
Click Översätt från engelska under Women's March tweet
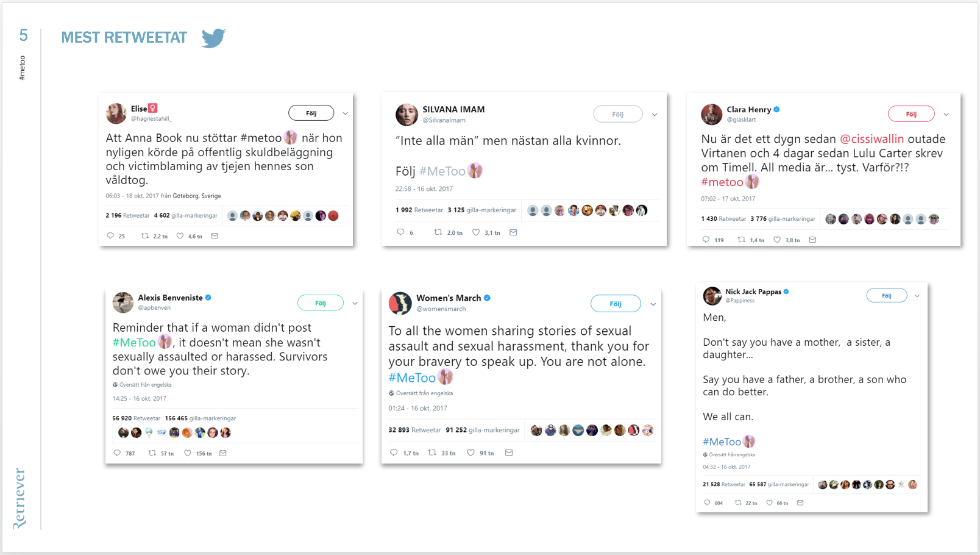point(424,393)
